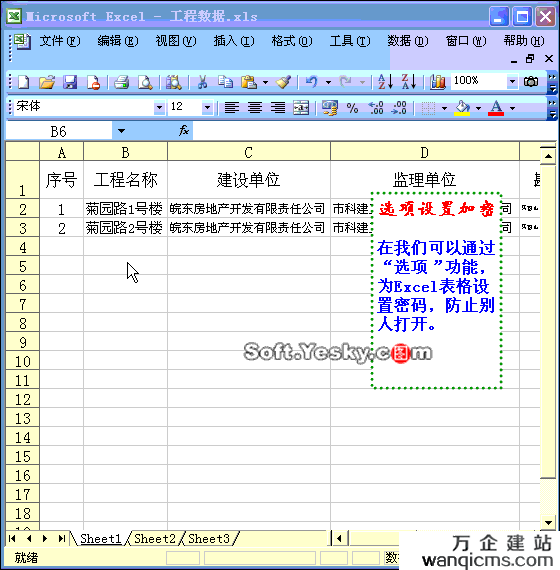Screen dimensions: 560x570
Task: Open the zoom 100% dropdown
Action: pyautogui.click(x=512, y=81)
